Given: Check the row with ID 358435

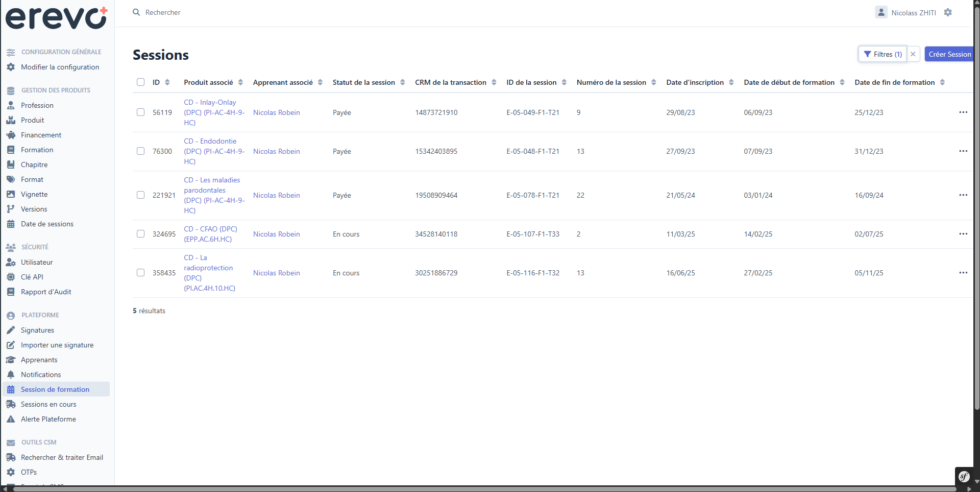Looking at the screenshot, I should [141, 273].
